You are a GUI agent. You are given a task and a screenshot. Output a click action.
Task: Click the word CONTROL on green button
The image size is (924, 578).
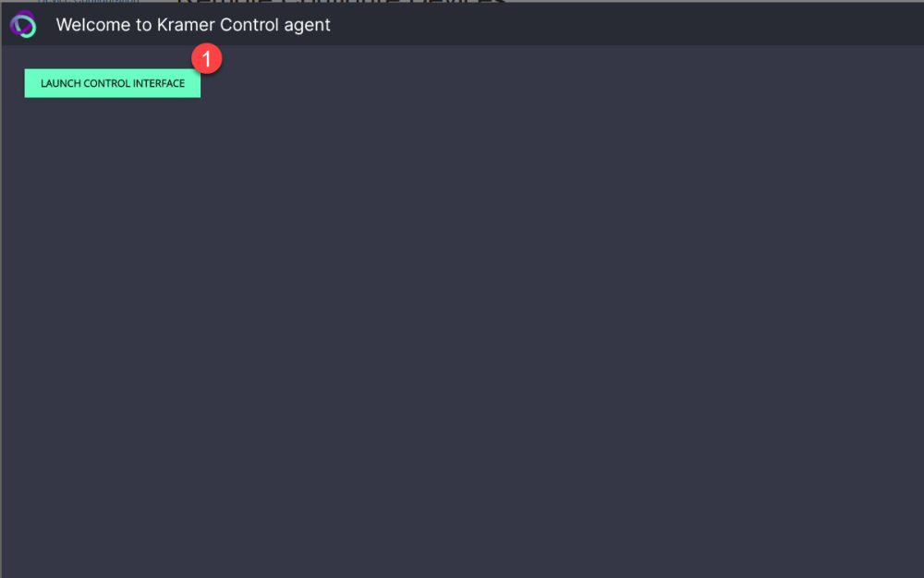pos(106,84)
